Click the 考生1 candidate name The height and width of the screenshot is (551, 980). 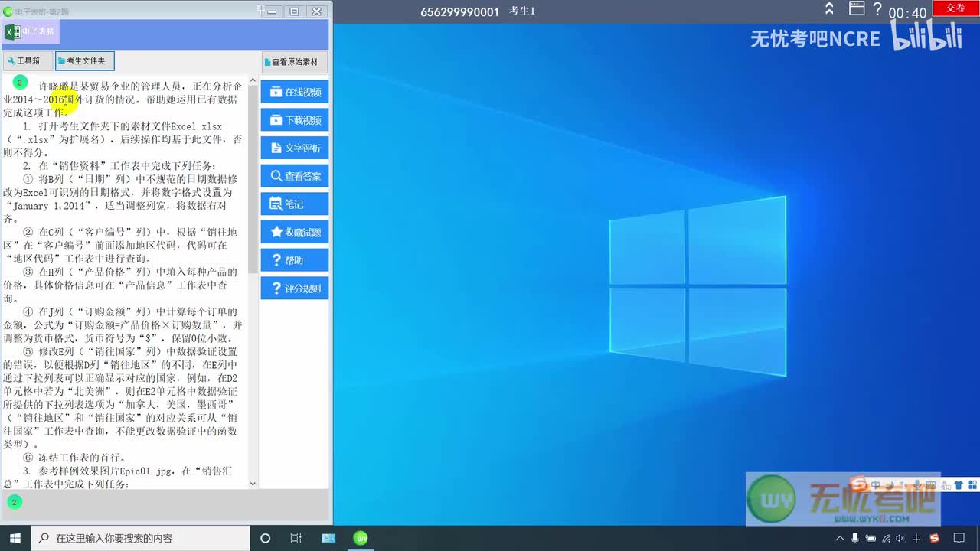pyautogui.click(x=522, y=11)
